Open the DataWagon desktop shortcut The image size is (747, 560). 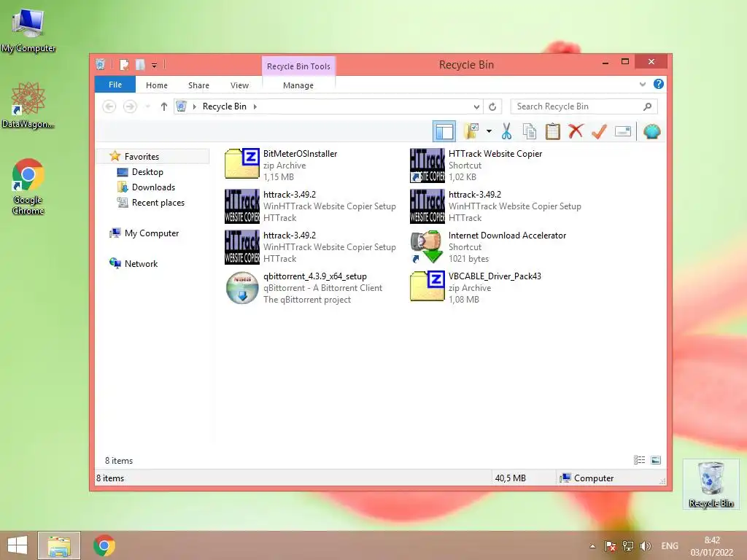click(x=28, y=105)
